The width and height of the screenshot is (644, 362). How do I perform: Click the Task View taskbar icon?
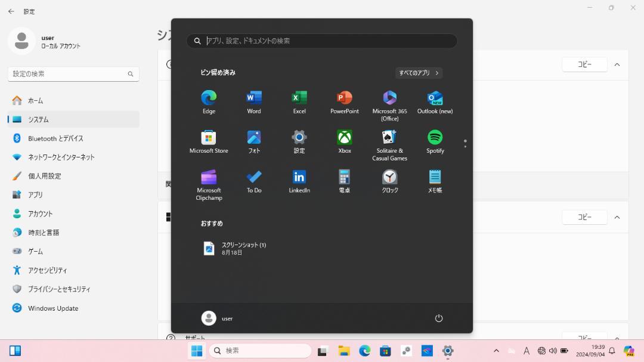(x=323, y=351)
